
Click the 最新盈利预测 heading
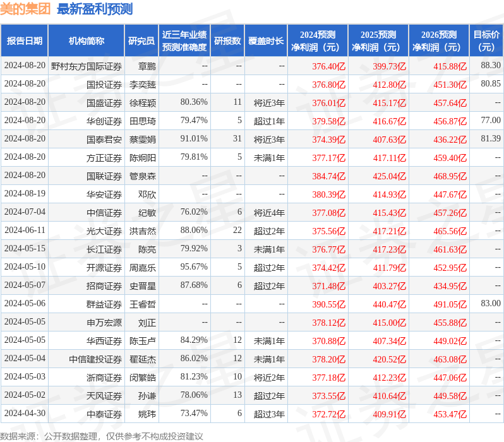[x=95, y=9]
